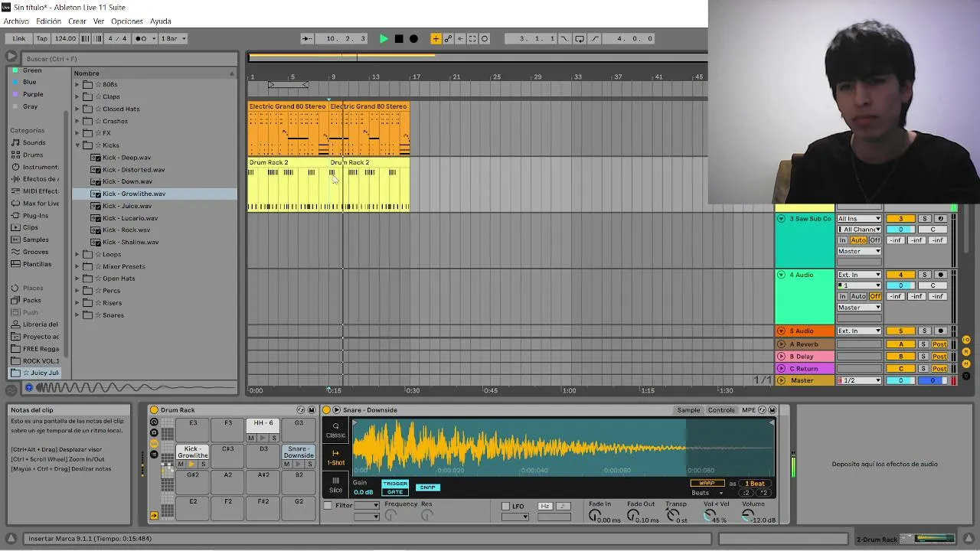
Task: Open the Drums category
Action: [x=33, y=155]
